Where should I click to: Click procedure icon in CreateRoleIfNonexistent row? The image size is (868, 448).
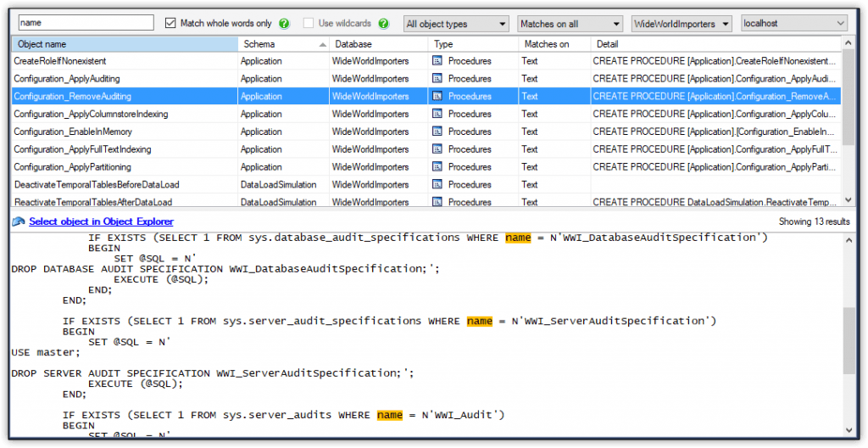click(x=437, y=61)
